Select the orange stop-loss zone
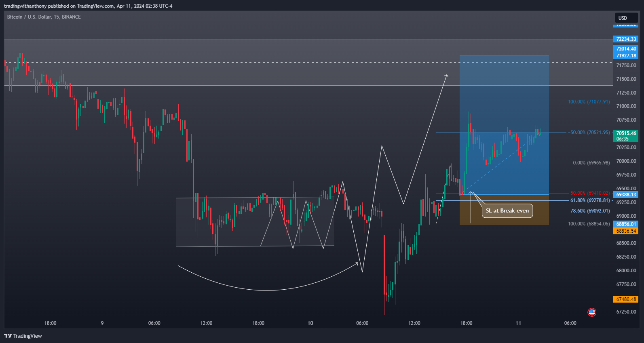Viewport: 644px width, 343px height. pos(504,209)
